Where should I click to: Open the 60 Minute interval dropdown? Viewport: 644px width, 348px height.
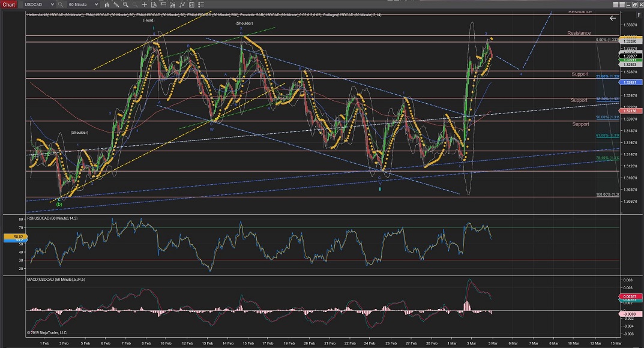point(83,5)
